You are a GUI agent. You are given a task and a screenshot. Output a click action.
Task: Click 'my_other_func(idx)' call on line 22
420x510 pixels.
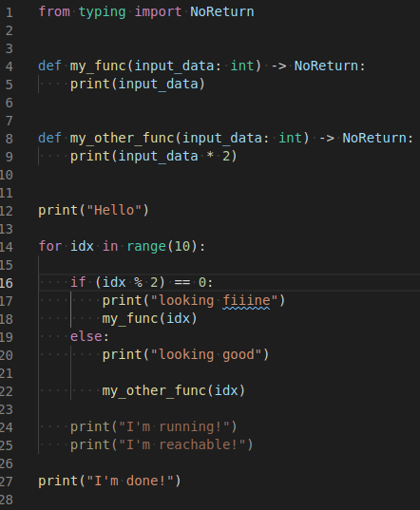[173, 391]
